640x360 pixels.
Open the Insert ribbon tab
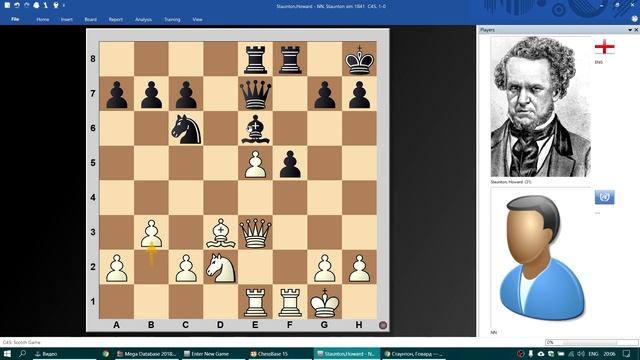[x=67, y=19]
